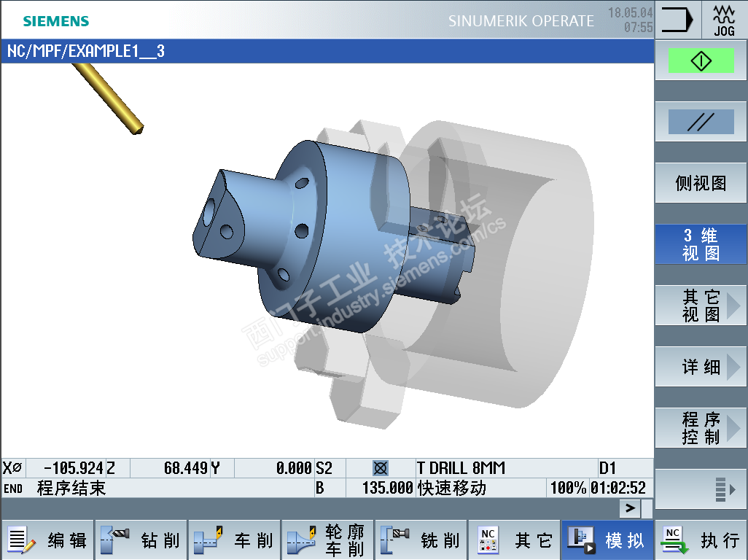Click the horizontal softkey bar extension arrow
Screen dimensions: 748x560
pyautogui.click(x=630, y=508)
